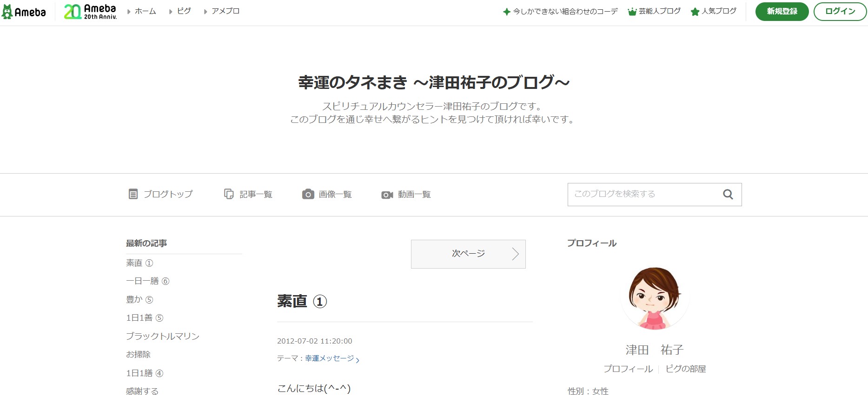Open the Ameba 20th Anniversary logo
The image size is (868, 398).
(x=90, y=12)
